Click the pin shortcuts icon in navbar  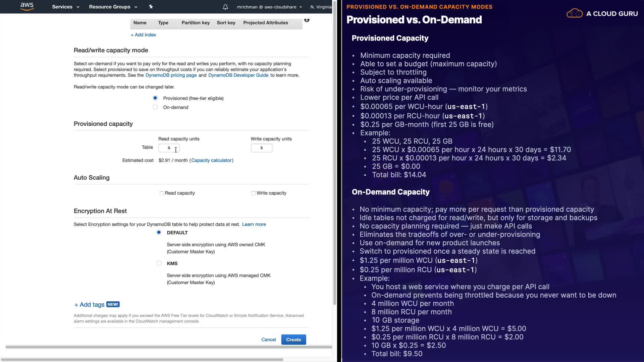[x=151, y=7]
